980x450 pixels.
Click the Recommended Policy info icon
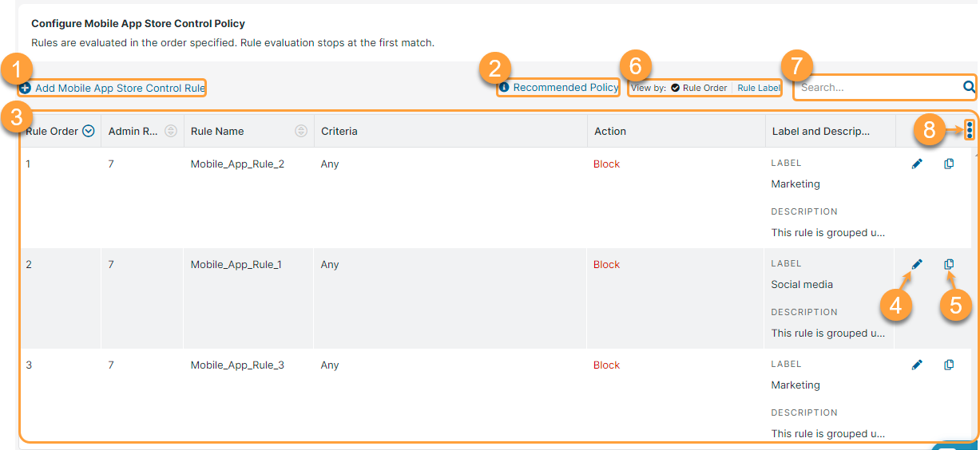point(504,88)
